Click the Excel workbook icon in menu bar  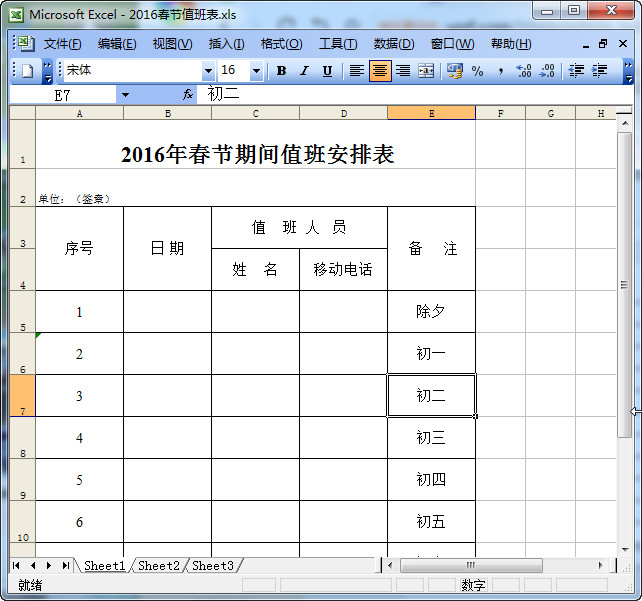point(26,43)
